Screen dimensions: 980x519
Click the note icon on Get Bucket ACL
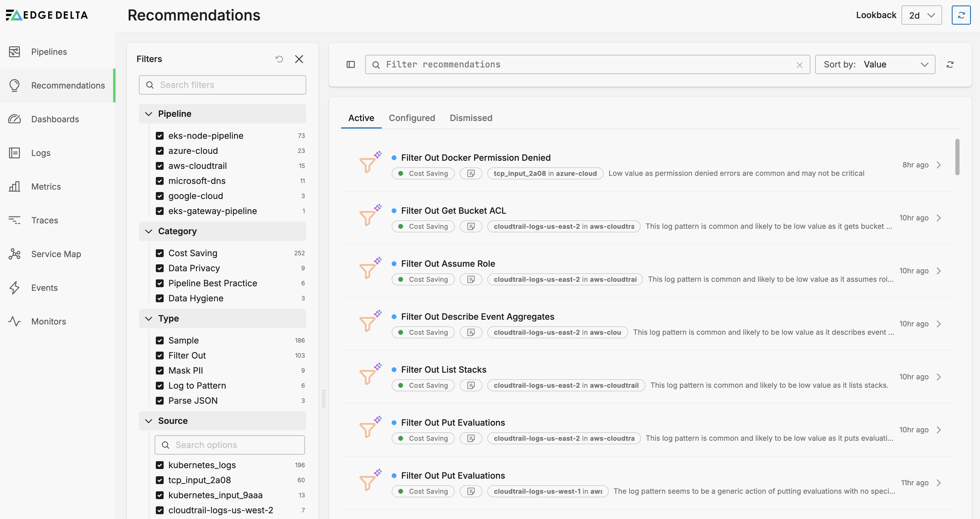[x=471, y=226]
